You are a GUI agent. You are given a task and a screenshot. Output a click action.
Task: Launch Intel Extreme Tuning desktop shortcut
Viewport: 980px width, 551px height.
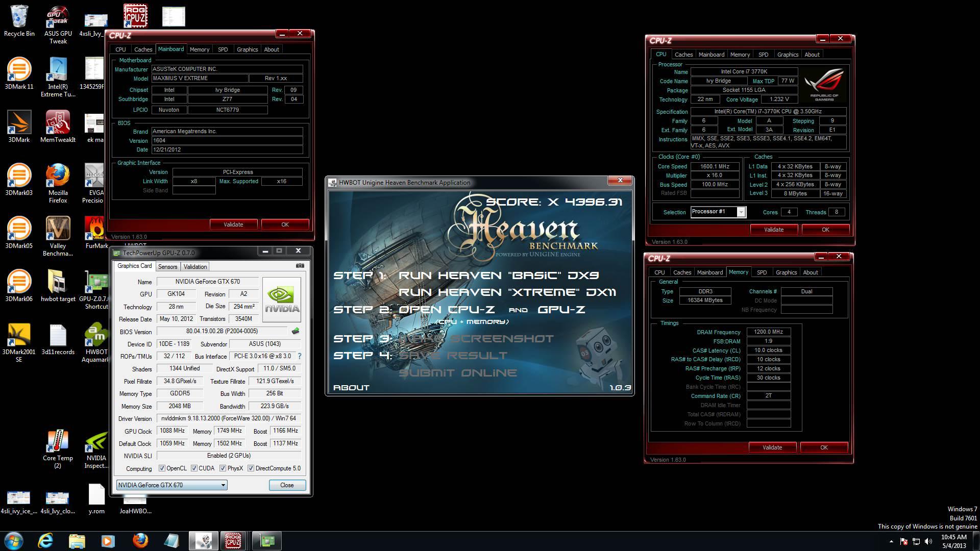tap(58, 78)
